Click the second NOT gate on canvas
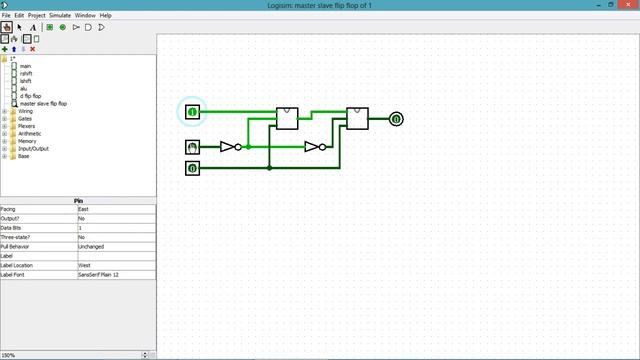The width and height of the screenshot is (640, 360). (315, 147)
